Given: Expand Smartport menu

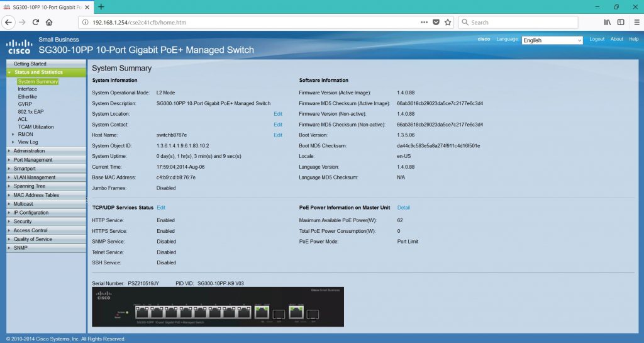Looking at the screenshot, I should pyautogui.click(x=46, y=169).
